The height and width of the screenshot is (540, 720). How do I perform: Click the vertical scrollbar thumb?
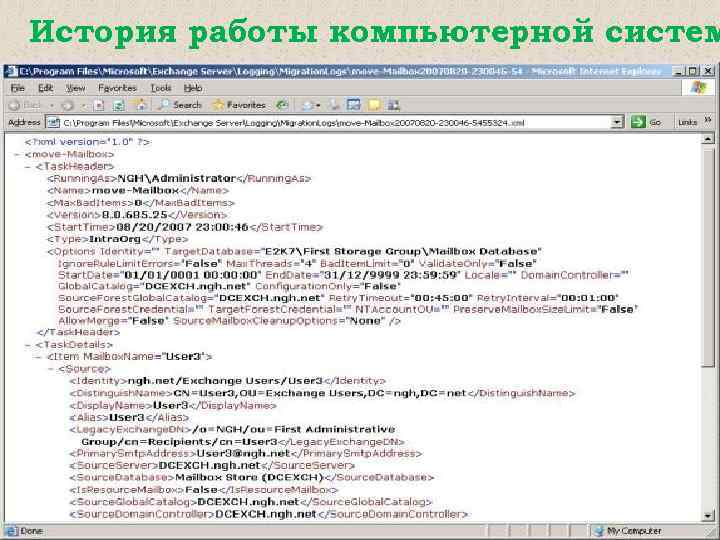click(x=708, y=256)
